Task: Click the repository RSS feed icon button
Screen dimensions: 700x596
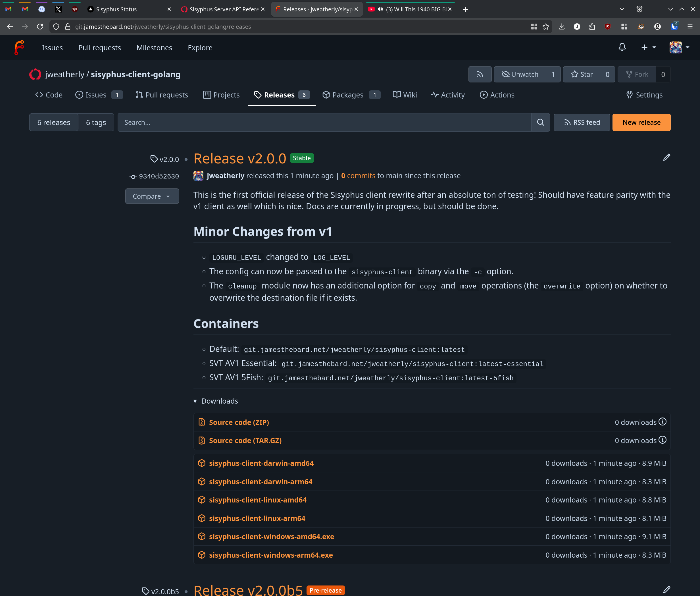Action: [x=480, y=74]
